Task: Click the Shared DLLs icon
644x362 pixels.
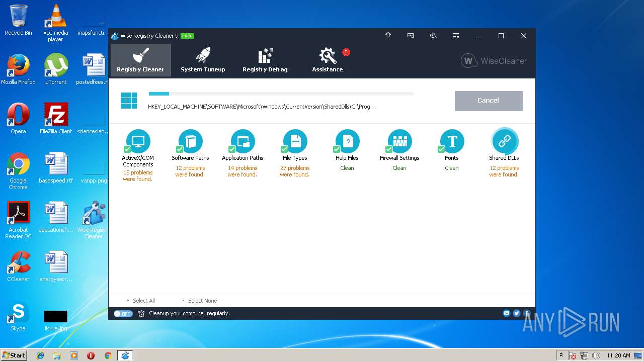Action: pyautogui.click(x=505, y=141)
